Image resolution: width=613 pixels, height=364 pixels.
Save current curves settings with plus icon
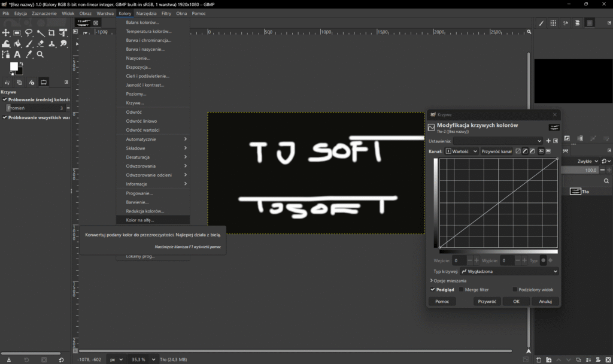(548, 141)
